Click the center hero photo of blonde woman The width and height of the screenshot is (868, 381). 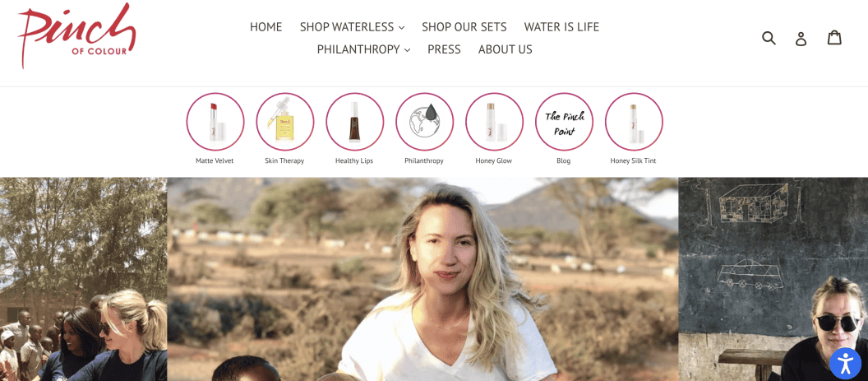tap(422, 279)
